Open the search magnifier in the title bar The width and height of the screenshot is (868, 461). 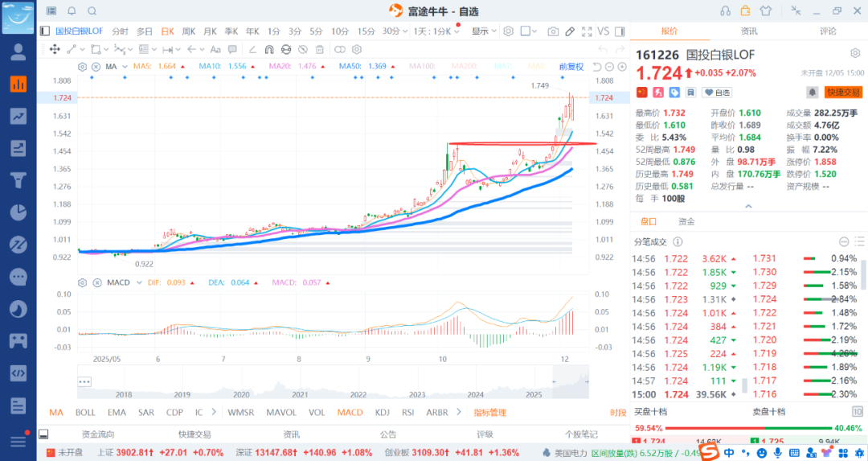pyautogui.click(x=92, y=11)
